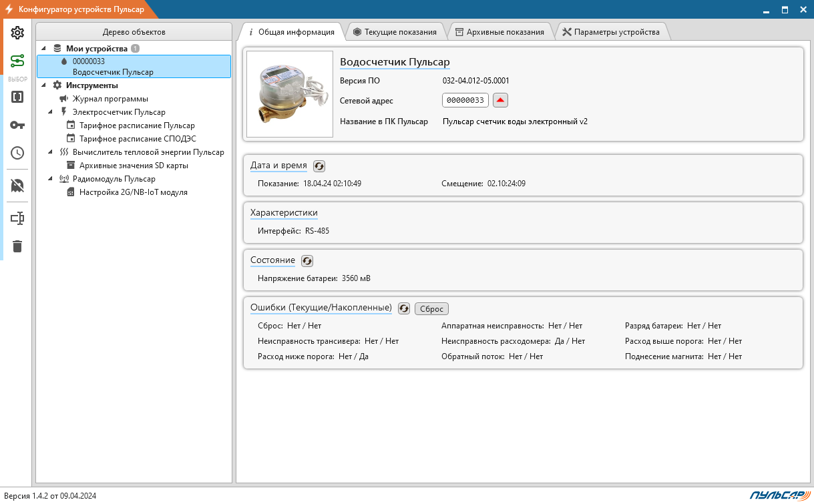814x504 pixels.
Task: Click the Версия ПО label
Action: (360, 81)
